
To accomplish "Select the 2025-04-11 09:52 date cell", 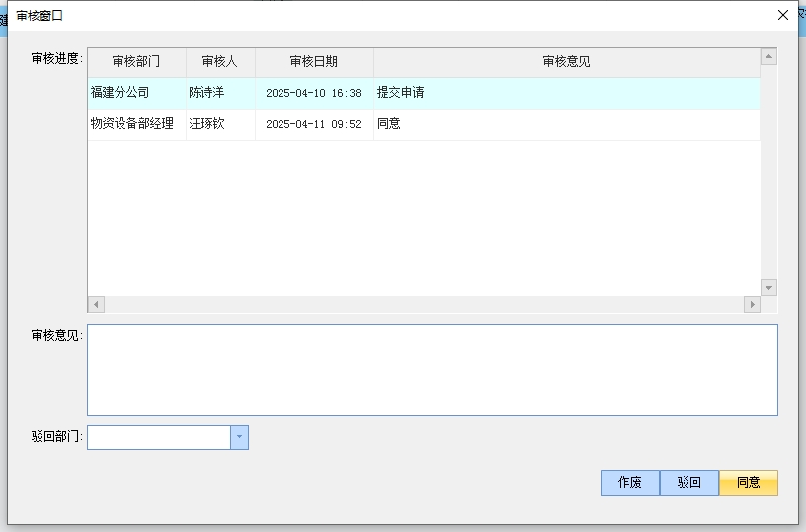I will 314,124.
